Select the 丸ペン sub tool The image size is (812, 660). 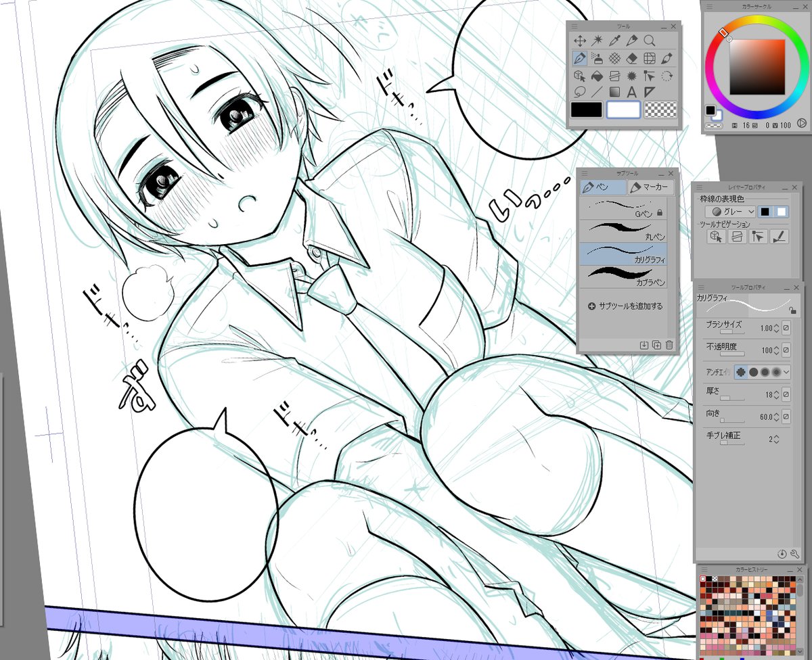623,231
